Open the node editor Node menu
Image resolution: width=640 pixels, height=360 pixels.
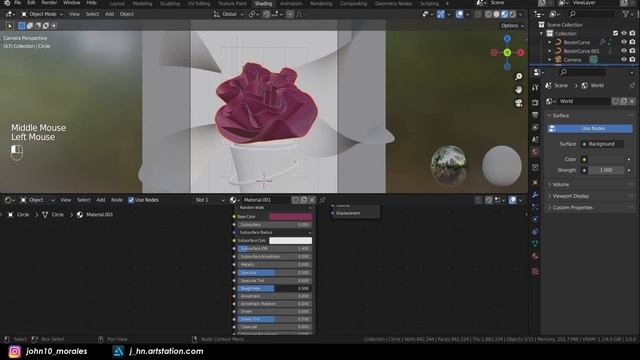pyautogui.click(x=117, y=200)
